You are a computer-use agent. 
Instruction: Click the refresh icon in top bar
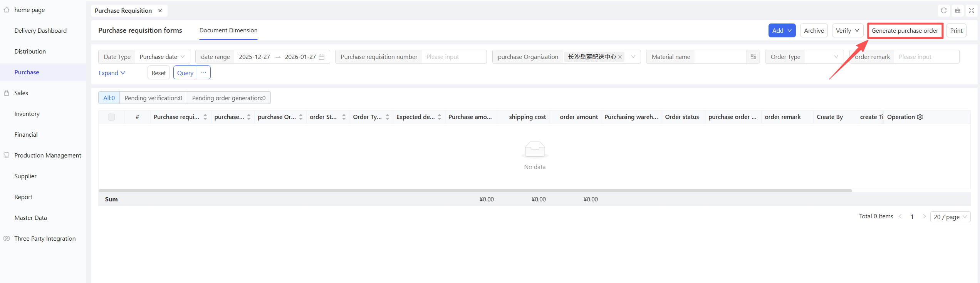point(943,10)
